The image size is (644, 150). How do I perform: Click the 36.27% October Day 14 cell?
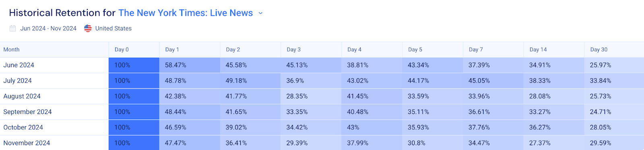click(x=554, y=127)
